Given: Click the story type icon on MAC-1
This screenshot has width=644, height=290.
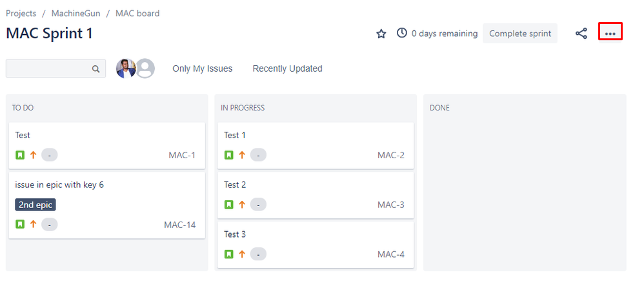Looking at the screenshot, I should pos(20,155).
